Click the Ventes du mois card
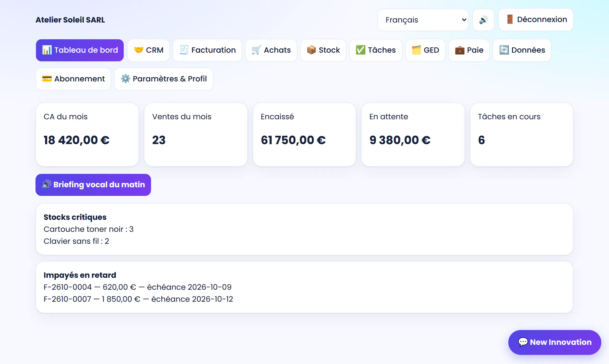The width and height of the screenshot is (609, 364). pos(196,135)
